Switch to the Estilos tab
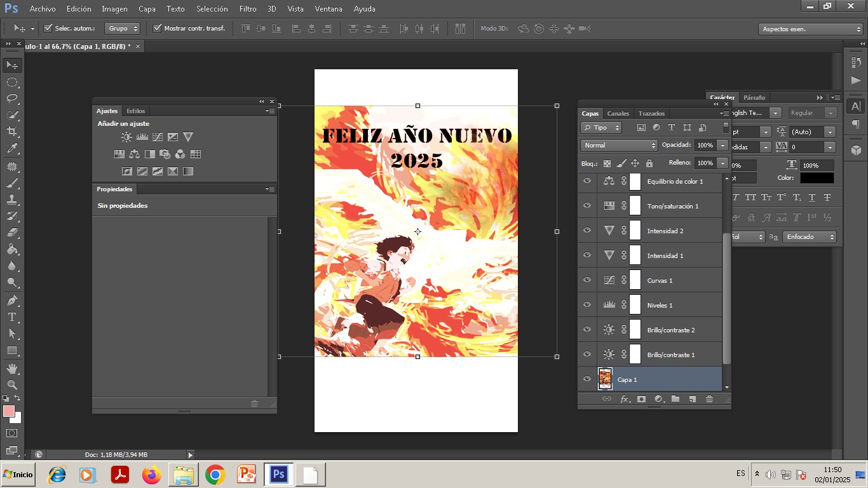This screenshot has height=488, width=868. (135, 111)
